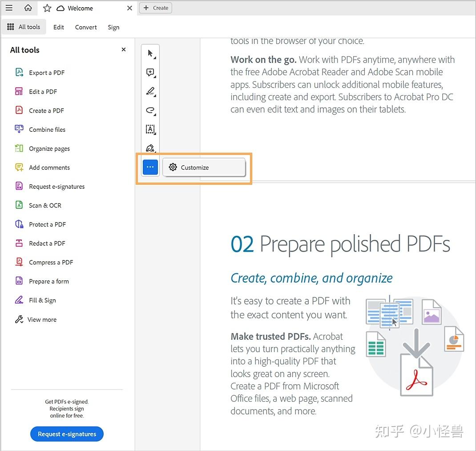Screen dimensions: 476x451
Task: Open the Scan & OCR tool
Action: click(x=44, y=205)
